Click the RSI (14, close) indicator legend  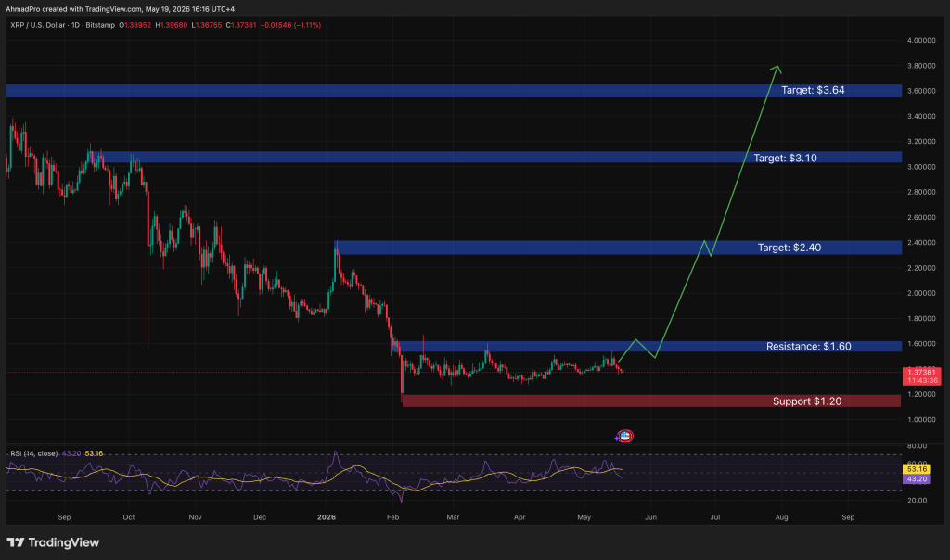34,453
